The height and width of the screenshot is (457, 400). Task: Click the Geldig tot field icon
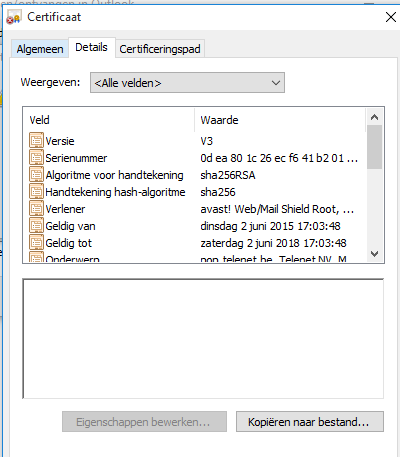(36, 242)
